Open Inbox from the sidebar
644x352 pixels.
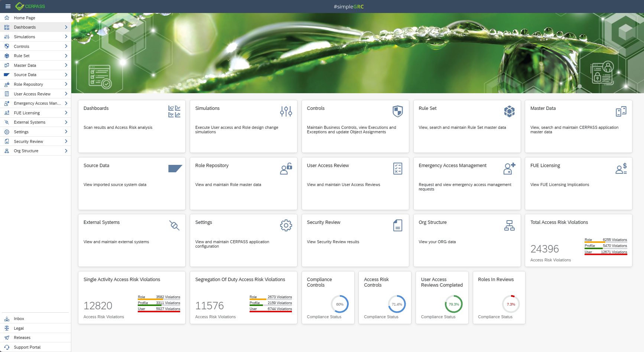coord(35,319)
